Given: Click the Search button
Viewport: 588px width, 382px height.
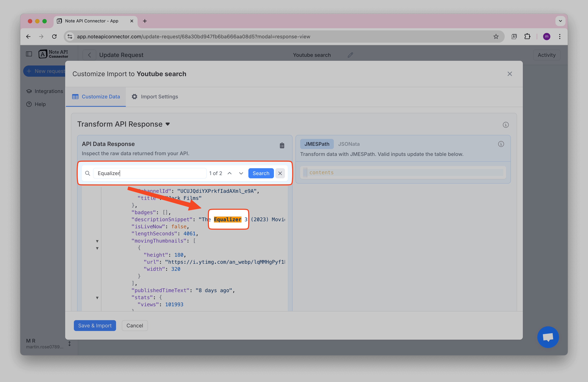Looking at the screenshot, I should (261, 173).
